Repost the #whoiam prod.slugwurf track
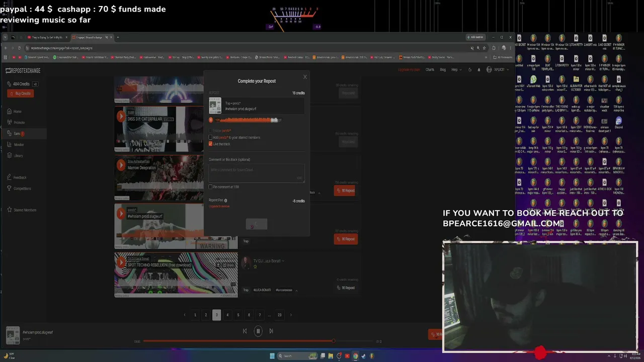This screenshot has height=362, width=644. pyautogui.click(x=346, y=239)
